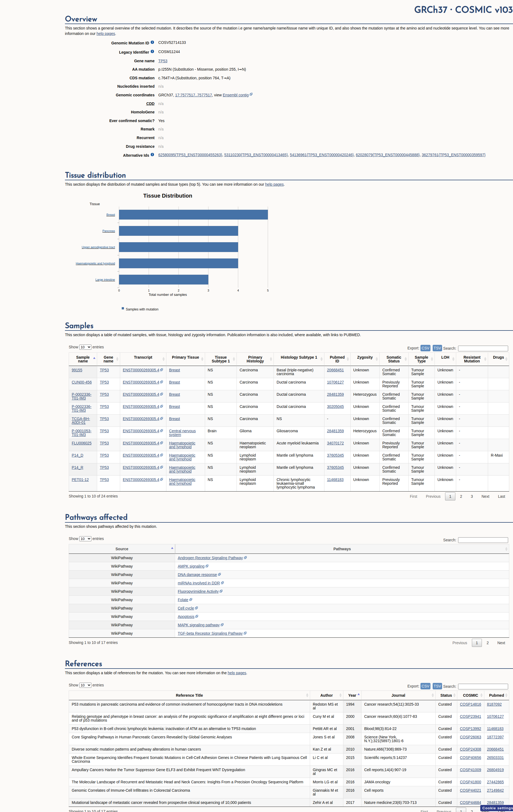The width and height of the screenshot is (513, 812).
Task: Open Pubmed ID 20668451 in Samples table
Action: [336, 370]
